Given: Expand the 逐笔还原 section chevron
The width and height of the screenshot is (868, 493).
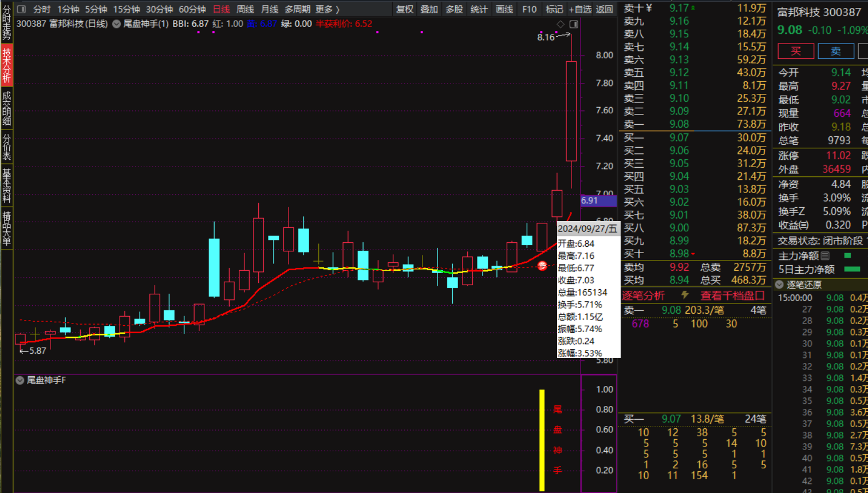Looking at the screenshot, I should pyautogui.click(x=779, y=285).
